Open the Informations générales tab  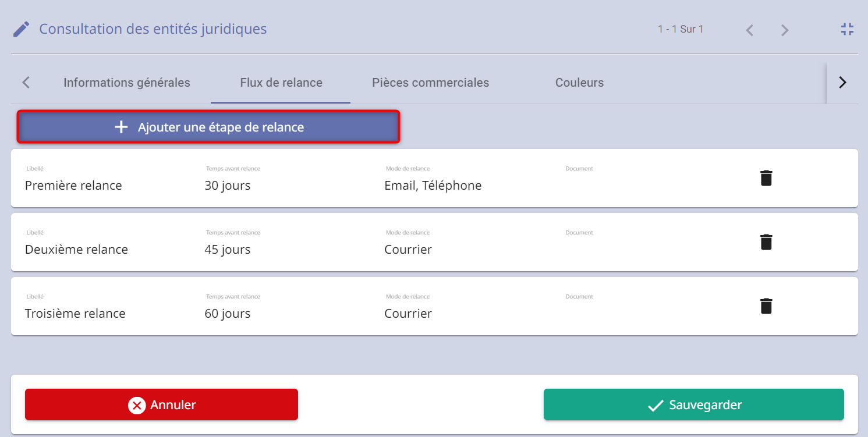127,83
